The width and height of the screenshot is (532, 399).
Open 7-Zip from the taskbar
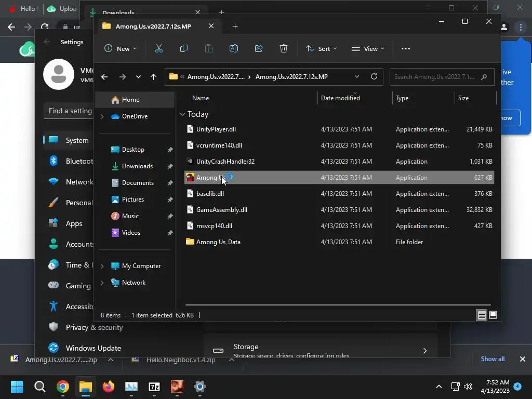pyautogui.click(x=154, y=387)
